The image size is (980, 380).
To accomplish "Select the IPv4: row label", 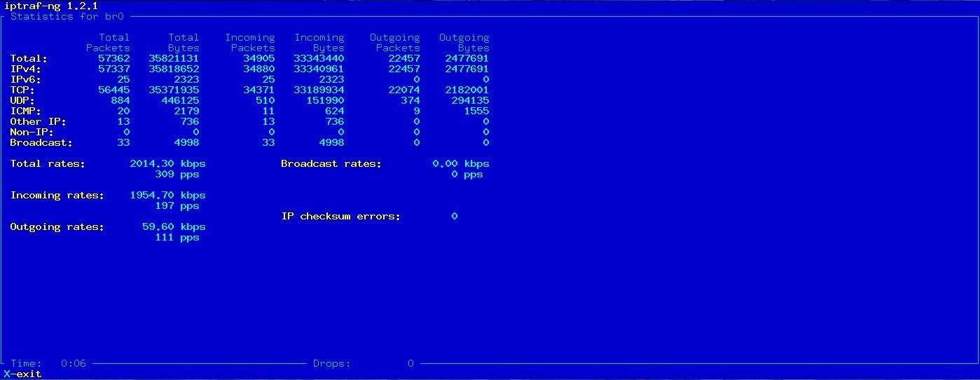I will pos(26,69).
